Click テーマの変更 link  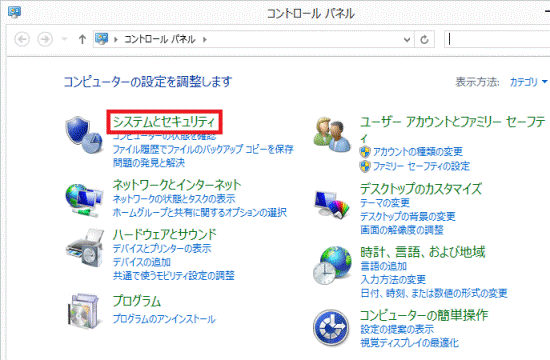pyautogui.click(x=385, y=203)
